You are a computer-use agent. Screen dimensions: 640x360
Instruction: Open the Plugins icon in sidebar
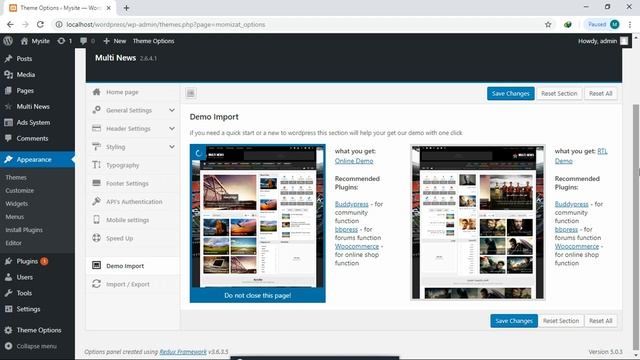[x=8, y=261]
